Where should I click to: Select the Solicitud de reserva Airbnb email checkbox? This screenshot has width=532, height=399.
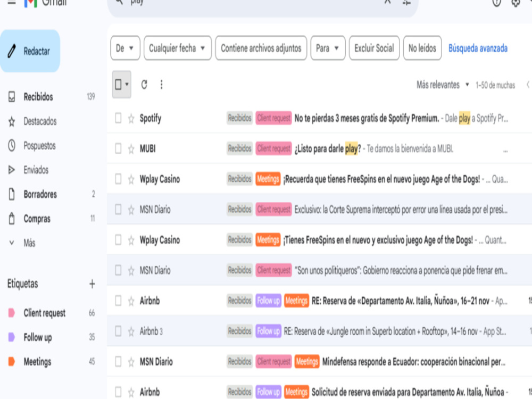[x=118, y=392]
